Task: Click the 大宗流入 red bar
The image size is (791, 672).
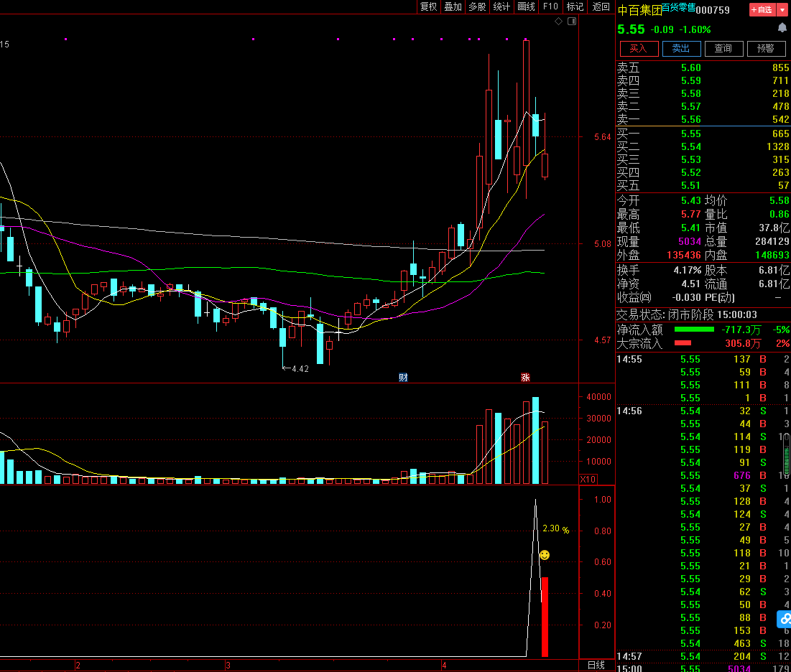Action: point(683,342)
